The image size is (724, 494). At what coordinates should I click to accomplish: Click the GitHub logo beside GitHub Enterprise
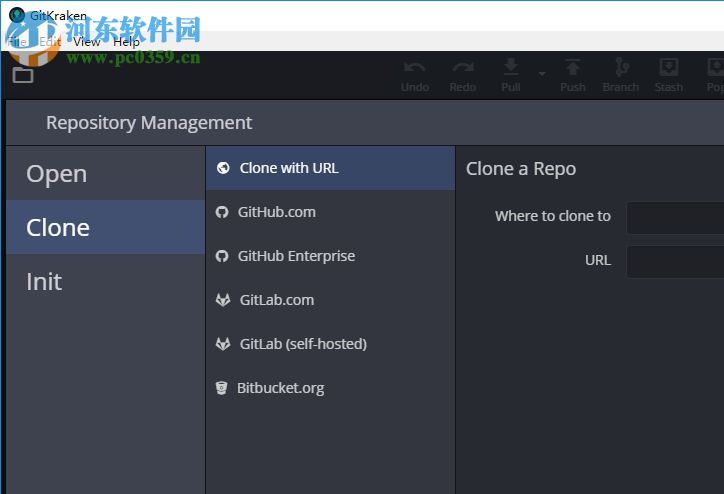coord(222,256)
